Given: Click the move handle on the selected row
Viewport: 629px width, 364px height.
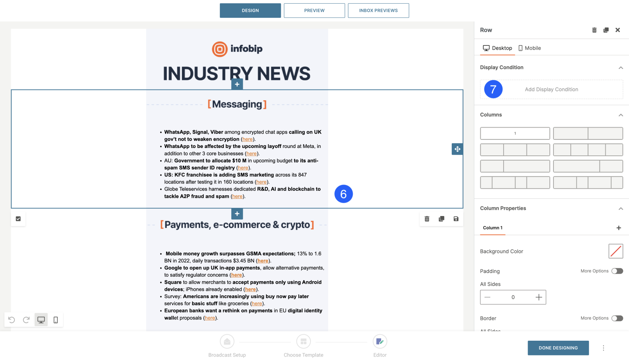Looking at the screenshot, I should 457,149.
